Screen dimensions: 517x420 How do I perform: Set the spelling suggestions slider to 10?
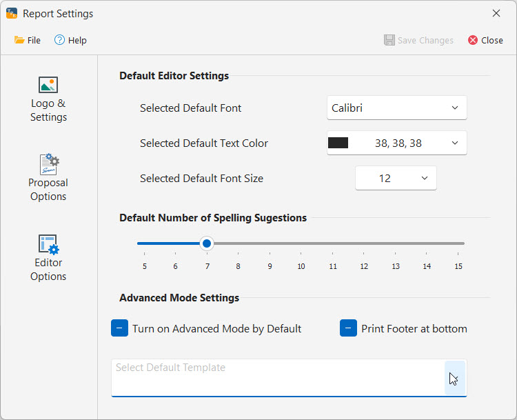click(x=301, y=243)
